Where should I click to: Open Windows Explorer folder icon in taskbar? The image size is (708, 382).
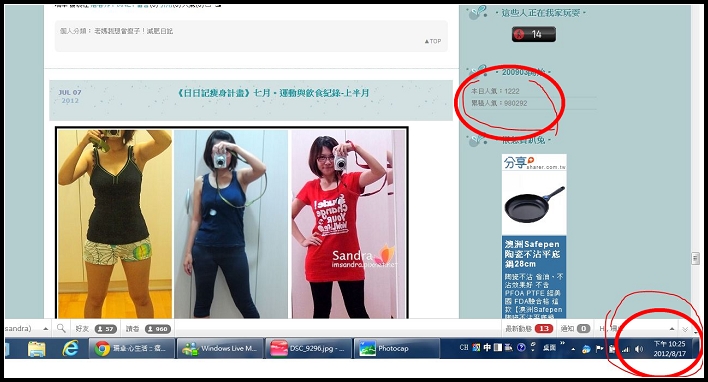[x=37, y=349]
